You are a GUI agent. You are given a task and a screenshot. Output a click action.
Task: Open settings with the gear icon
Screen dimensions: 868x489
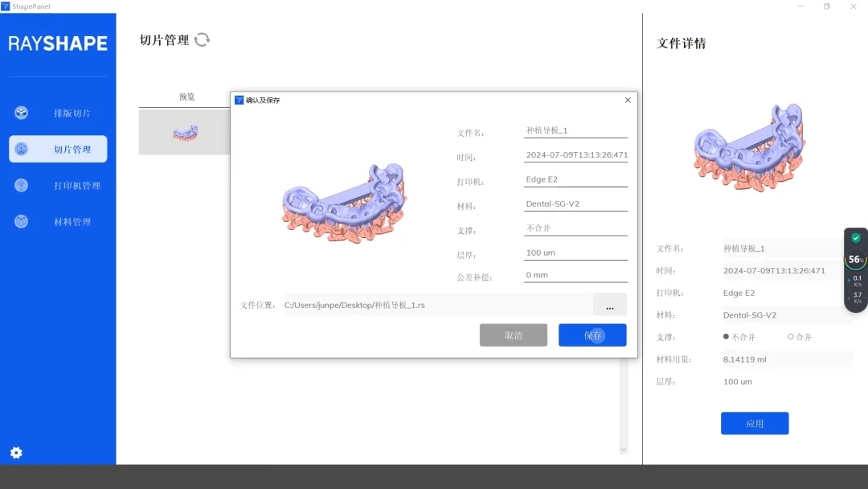pos(16,453)
